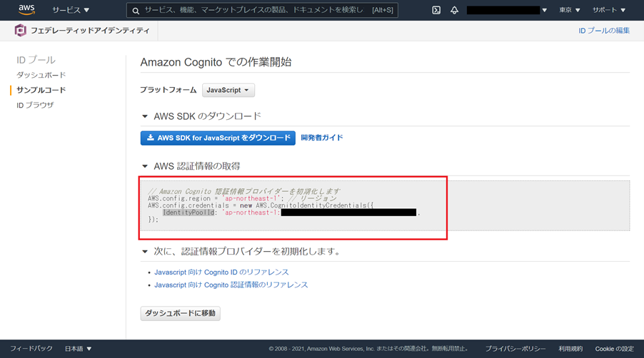This screenshot has width=644, height=358.
Task: Open the サービス services menu
Action: point(70,10)
